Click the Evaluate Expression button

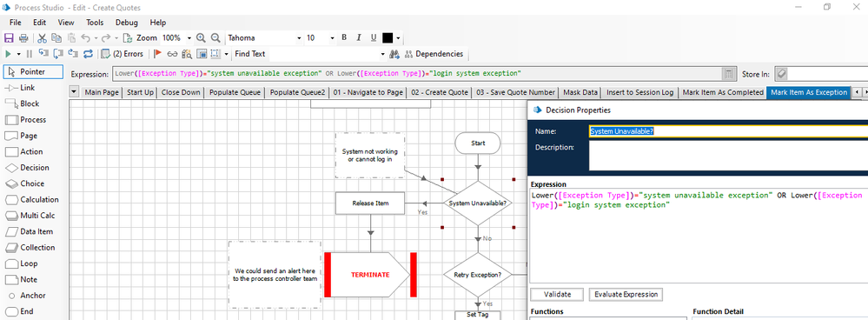626,294
